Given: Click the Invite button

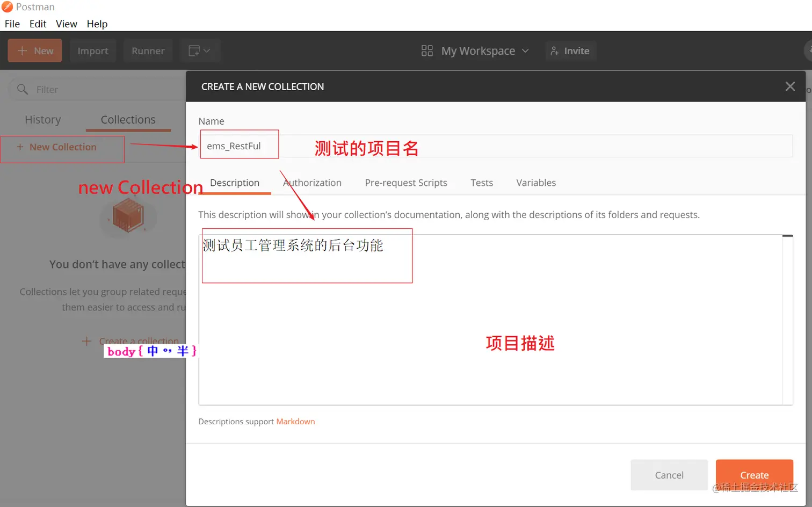Looking at the screenshot, I should pyautogui.click(x=570, y=51).
